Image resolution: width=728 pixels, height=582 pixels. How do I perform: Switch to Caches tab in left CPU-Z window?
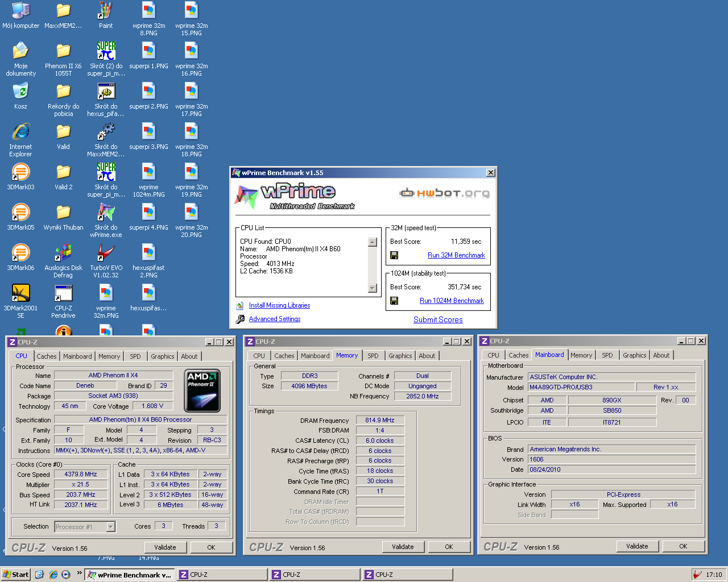point(47,356)
